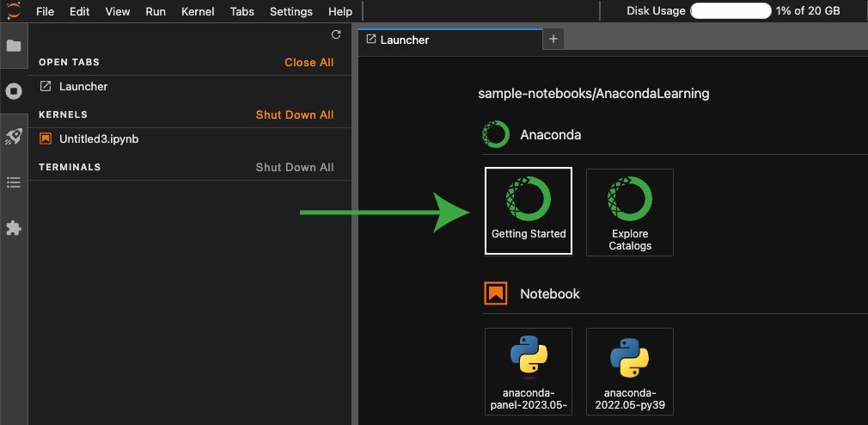Click the '1% of 20 GB' text
868x425 pixels.
808,11
